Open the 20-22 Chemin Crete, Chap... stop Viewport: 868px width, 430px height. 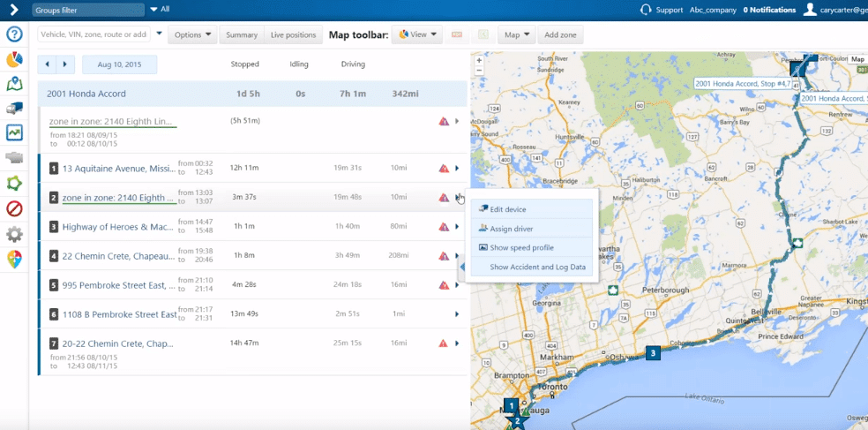[118, 343]
